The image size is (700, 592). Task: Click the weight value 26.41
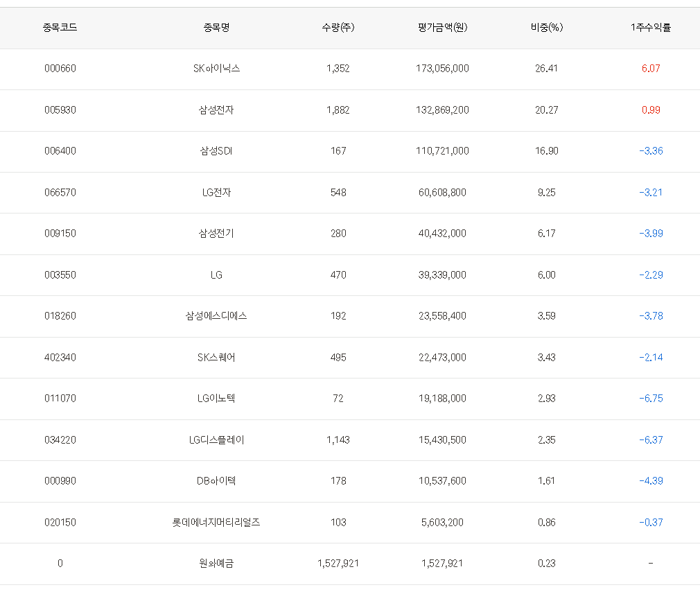546,69
